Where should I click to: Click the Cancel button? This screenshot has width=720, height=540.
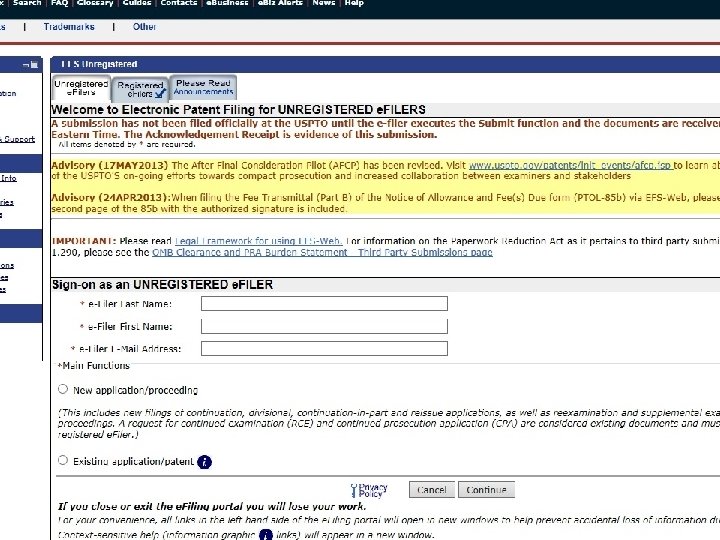(x=432, y=489)
